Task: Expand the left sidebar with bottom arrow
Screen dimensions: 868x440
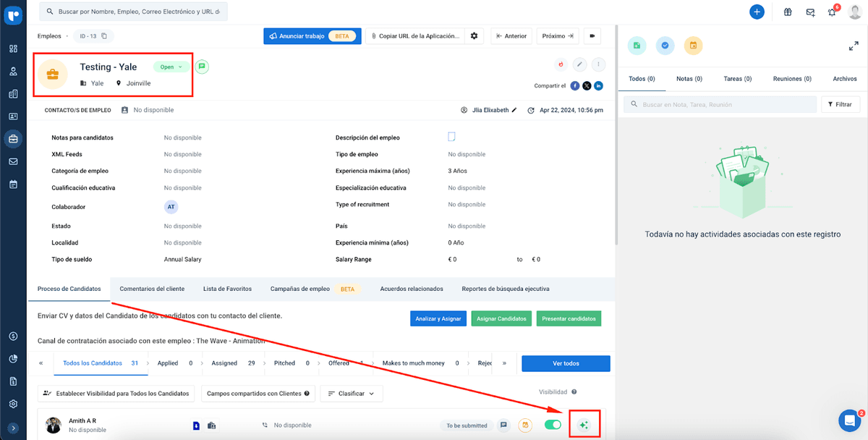Action: (13, 428)
